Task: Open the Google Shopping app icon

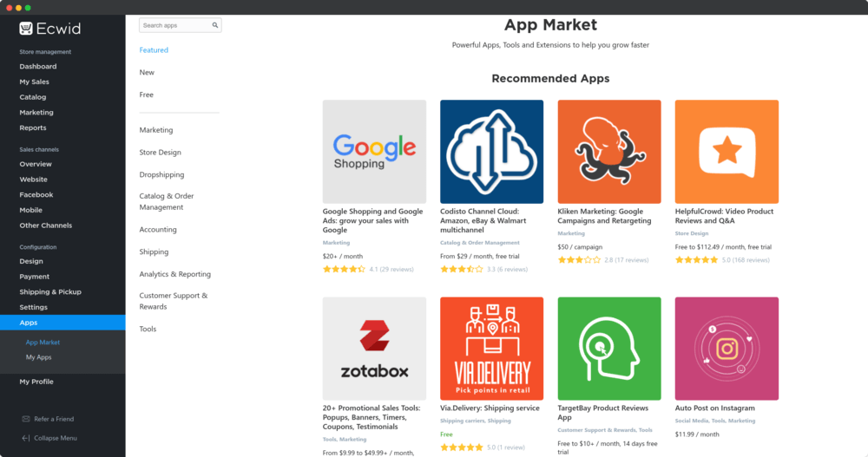Action: tap(374, 152)
